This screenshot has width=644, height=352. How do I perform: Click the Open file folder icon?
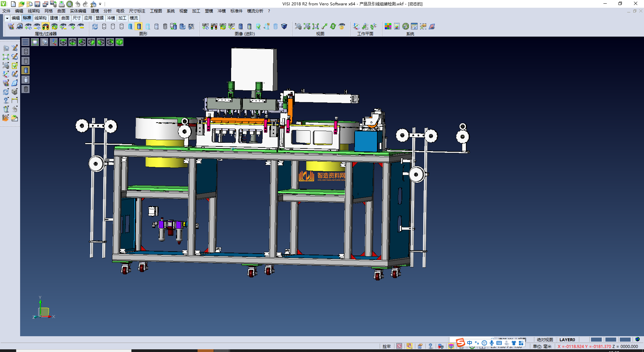click(21, 4)
